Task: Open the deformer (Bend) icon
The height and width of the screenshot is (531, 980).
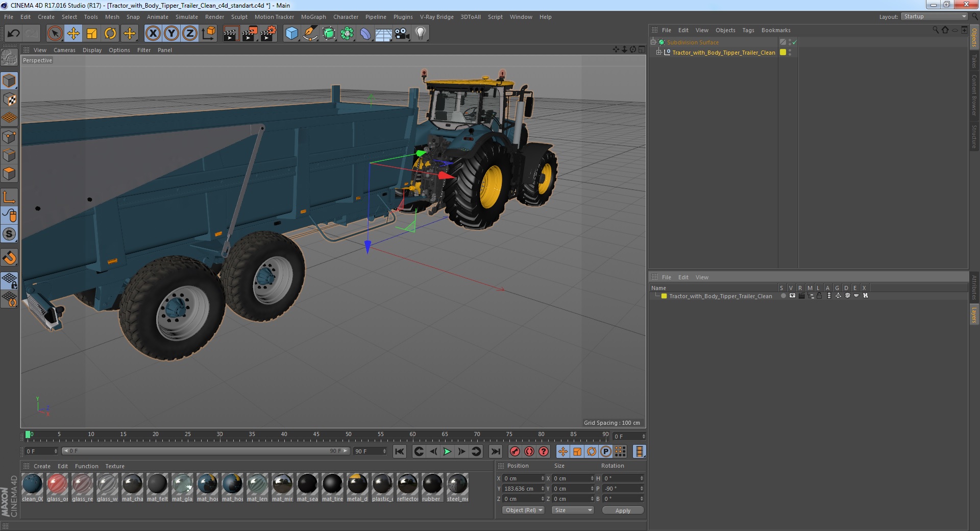Action: [x=365, y=34]
